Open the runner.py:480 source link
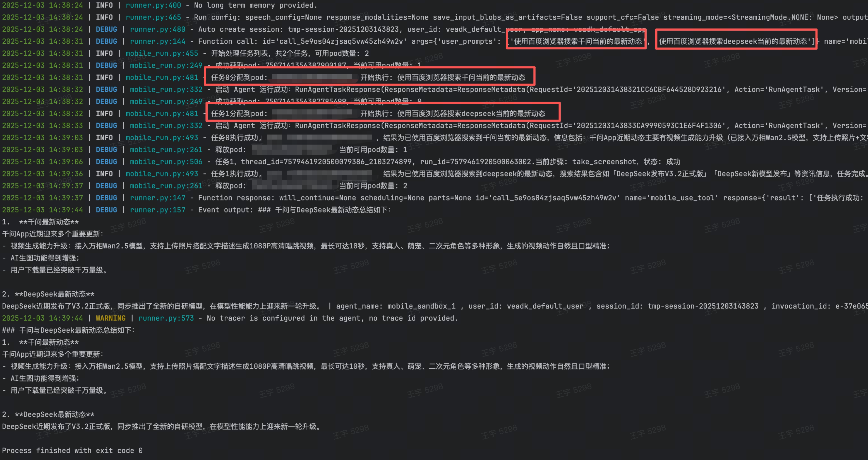This screenshot has width=868, height=460. point(158,29)
